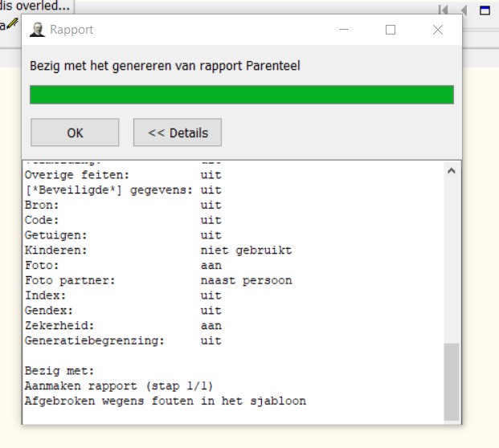499x448 pixels.
Task: Click the 'Aanmaken rapport (stap 1/1)' line
Action: coord(119,385)
